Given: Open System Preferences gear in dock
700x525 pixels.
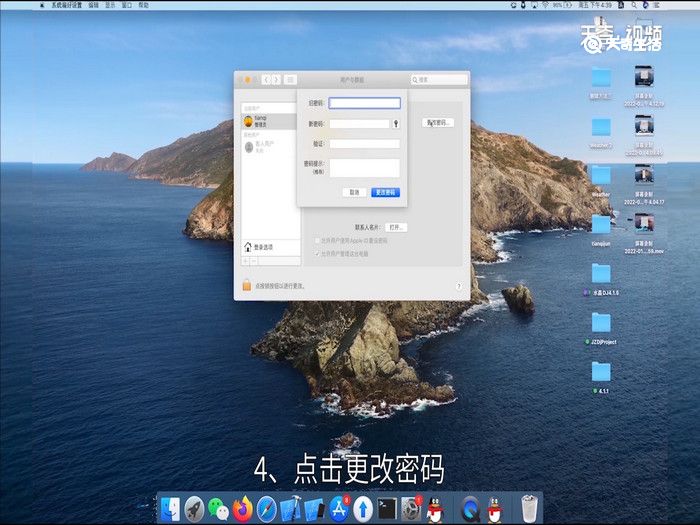Looking at the screenshot, I should click(411, 509).
